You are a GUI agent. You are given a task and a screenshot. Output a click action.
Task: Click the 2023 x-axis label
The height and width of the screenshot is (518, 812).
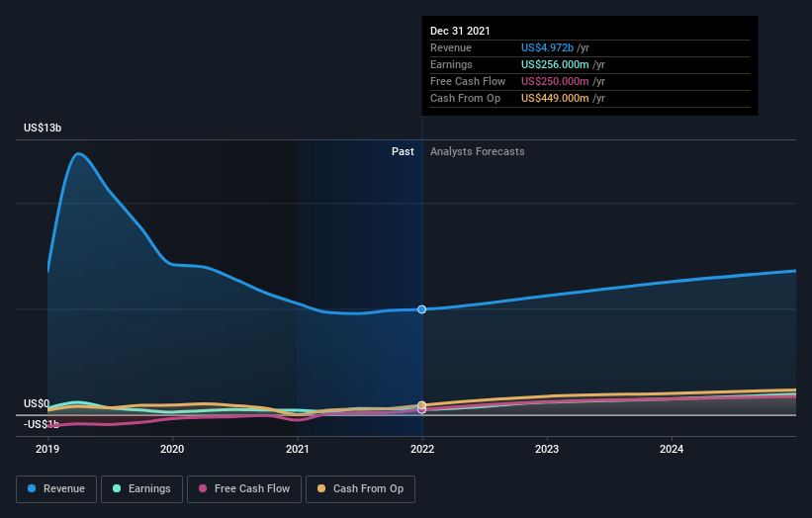[x=547, y=449]
